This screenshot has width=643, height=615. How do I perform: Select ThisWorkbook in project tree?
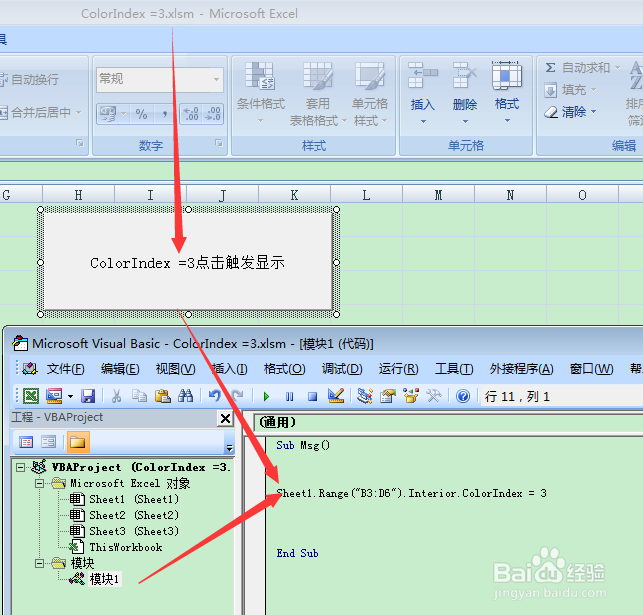point(125,547)
